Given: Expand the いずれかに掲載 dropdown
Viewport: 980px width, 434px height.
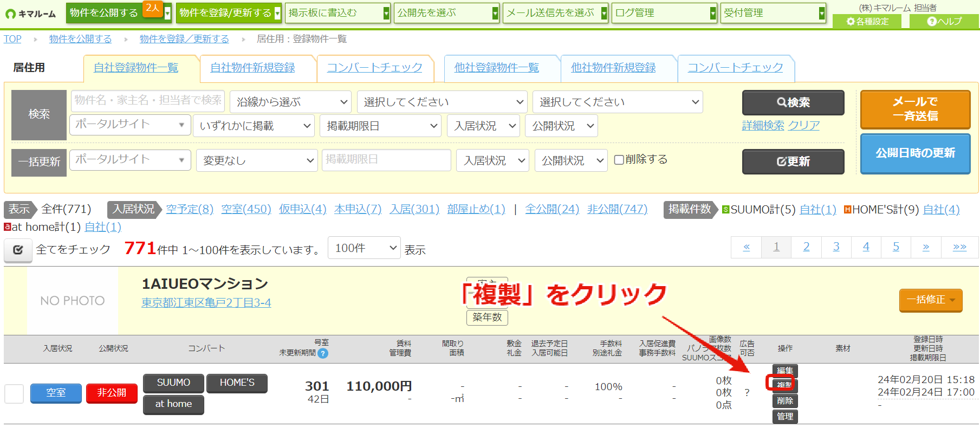Looking at the screenshot, I should [254, 126].
